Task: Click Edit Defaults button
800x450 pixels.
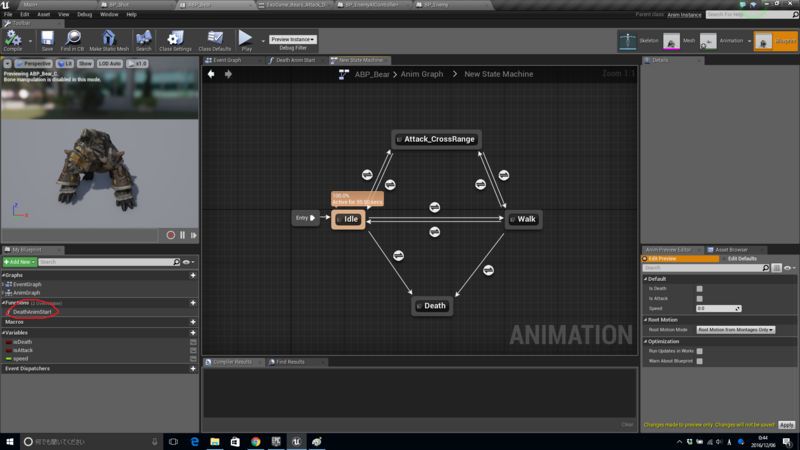Action: click(742, 259)
